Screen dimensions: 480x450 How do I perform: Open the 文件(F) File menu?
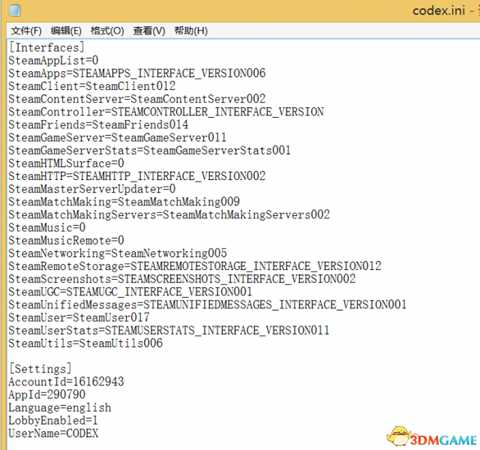26,31
